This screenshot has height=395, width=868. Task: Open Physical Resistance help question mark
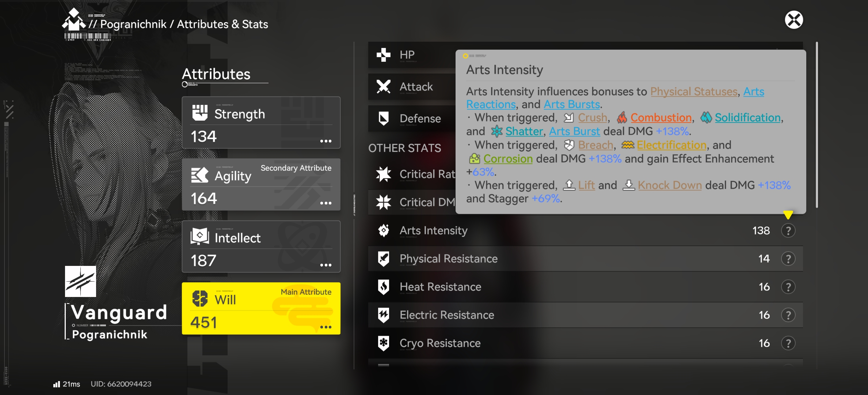[788, 259]
